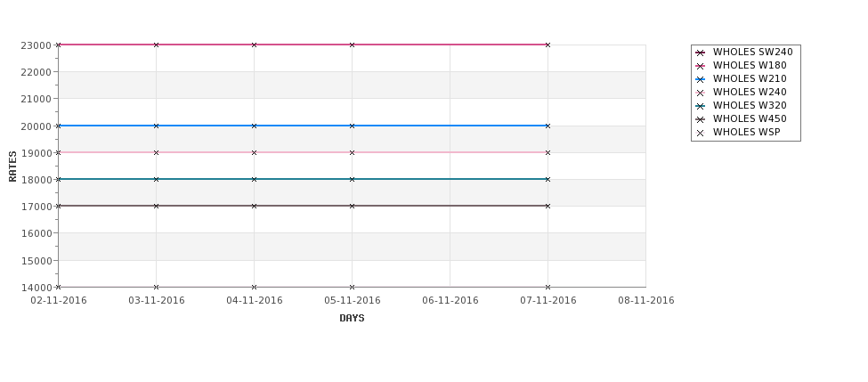Click the 19000 data point on 05-11-2016
The height and width of the screenshot is (382, 868).
pos(352,152)
